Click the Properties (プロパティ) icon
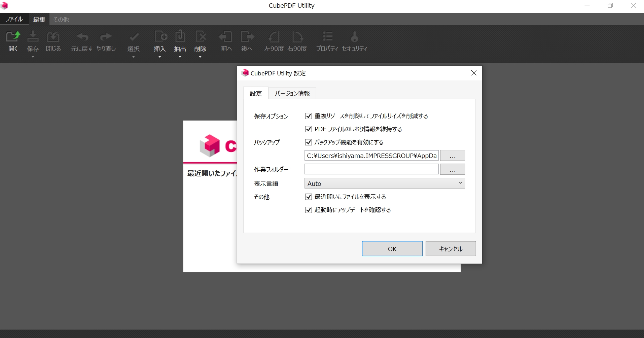The height and width of the screenshot is (338, 644). pos(327,36)
